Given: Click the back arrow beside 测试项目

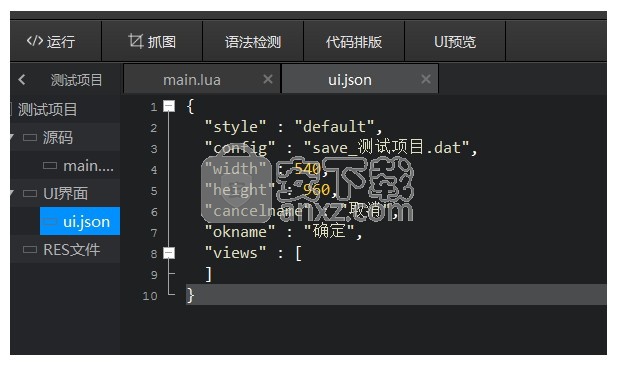Looking at the screenshot, I should pyautogui.click(x=22, y=80).
